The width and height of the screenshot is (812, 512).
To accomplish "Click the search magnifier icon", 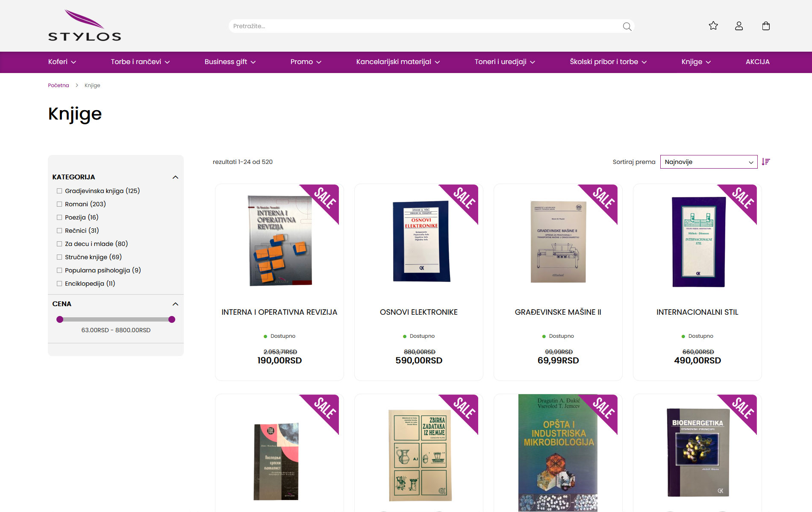I will (627, 26).
